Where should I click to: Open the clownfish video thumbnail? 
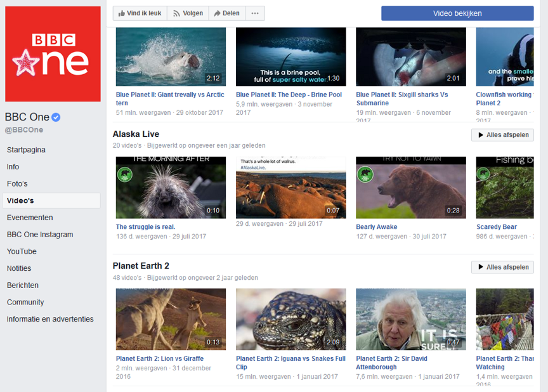point(505,56)
